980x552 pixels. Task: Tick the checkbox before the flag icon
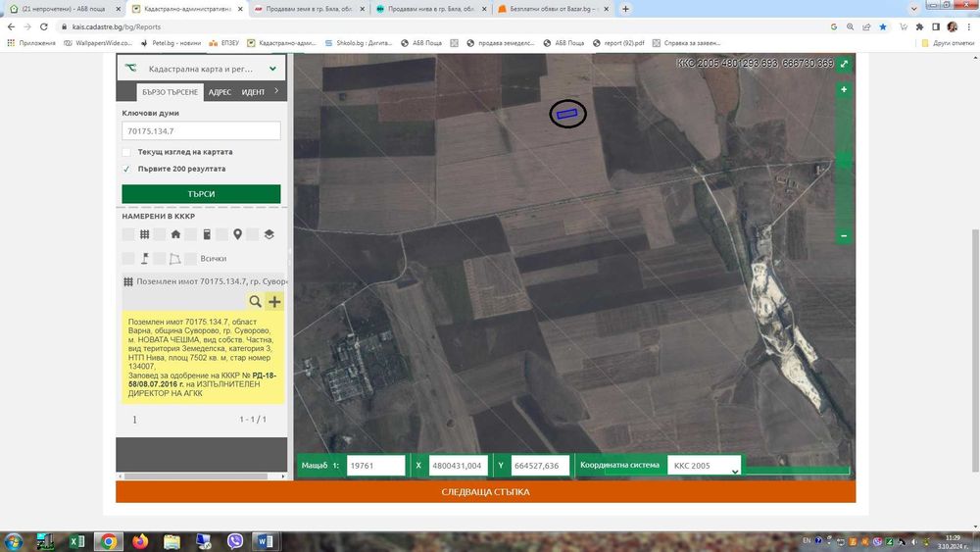(x=128, y=258)
